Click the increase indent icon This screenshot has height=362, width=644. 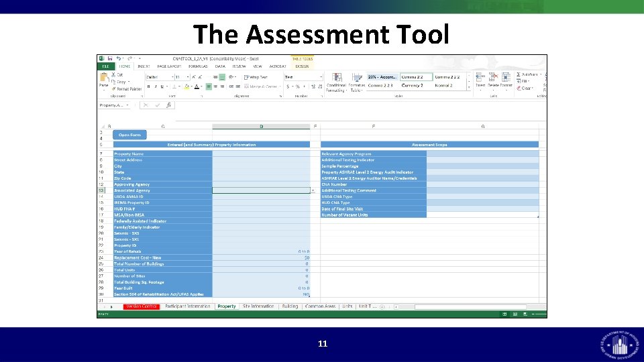point(237,86)
